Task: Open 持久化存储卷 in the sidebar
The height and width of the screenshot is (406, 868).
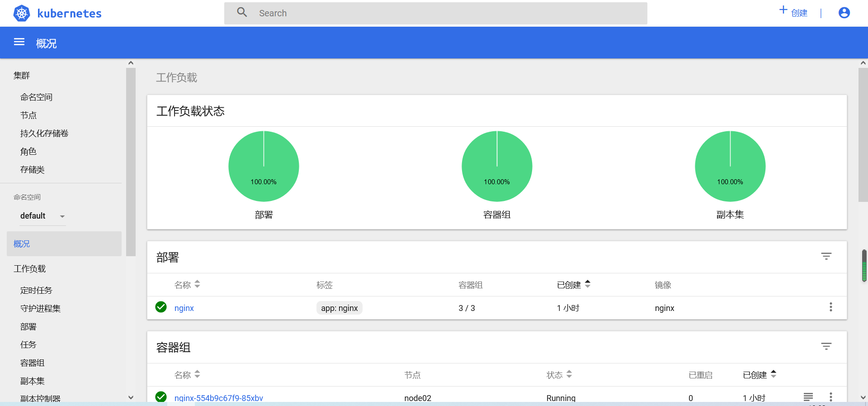Action: coord(44,134)
